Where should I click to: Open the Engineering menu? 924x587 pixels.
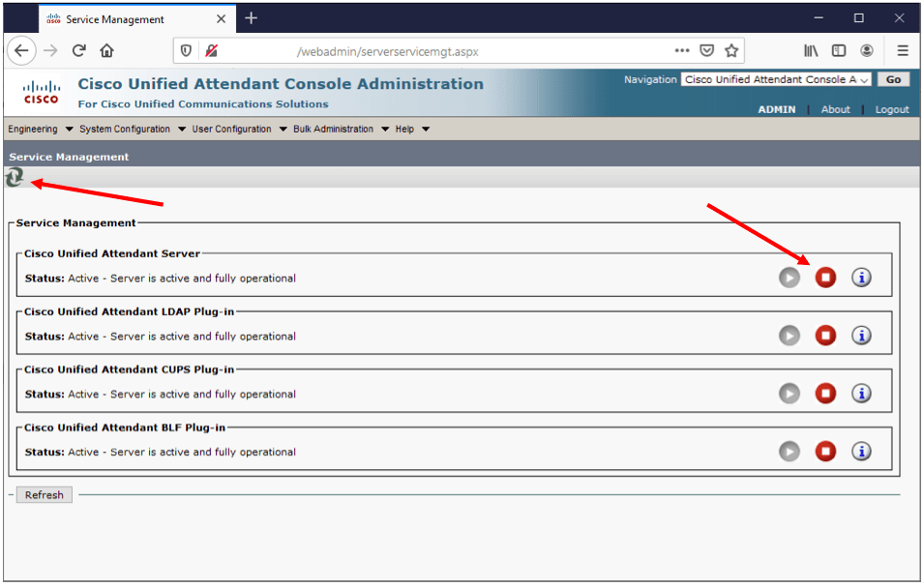tap(33, 129)
